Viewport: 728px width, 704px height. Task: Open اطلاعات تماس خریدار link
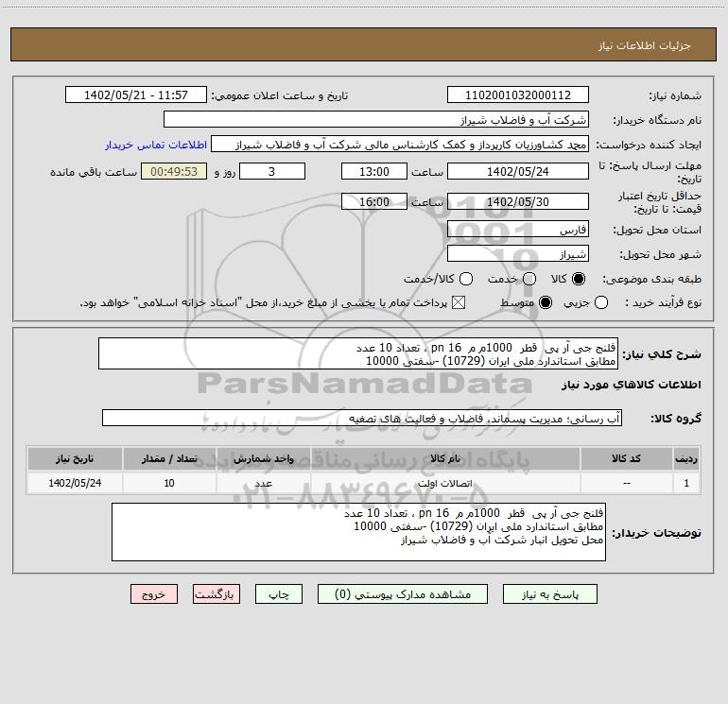pyautogui.click(x=156, y=145)
